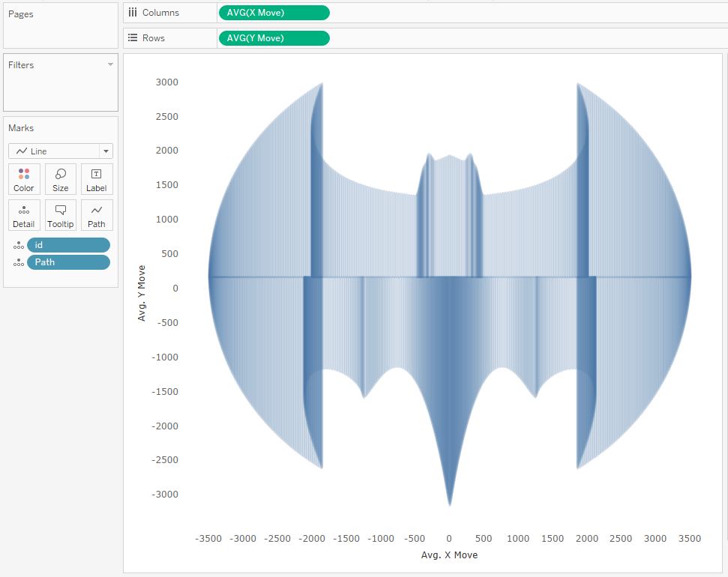Click the 1500 tick on the Y axis
728x577 pixels.
[167, 185]
